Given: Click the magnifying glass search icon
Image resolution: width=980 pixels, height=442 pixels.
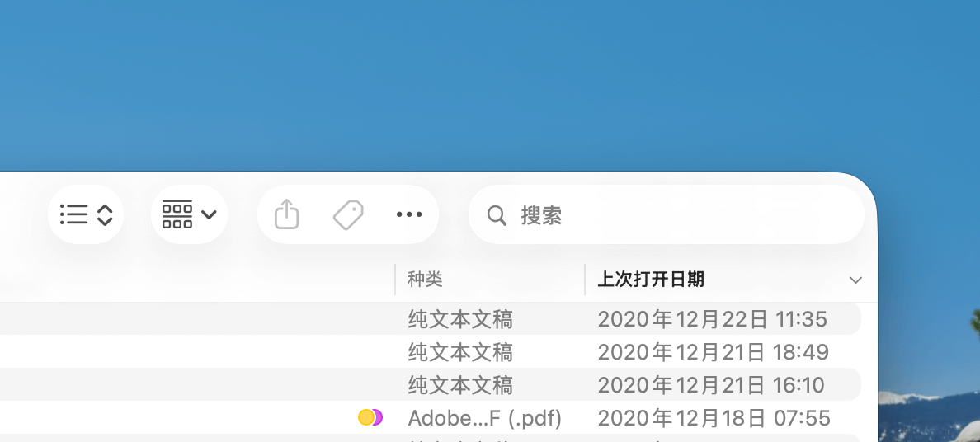Looking at the screenshot, I should coord(497,215).
